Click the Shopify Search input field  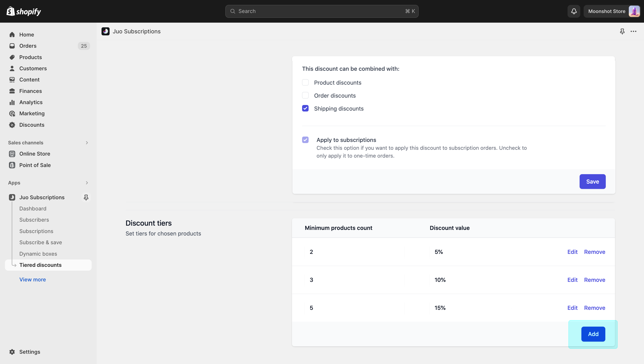click(x=322, y=11)
